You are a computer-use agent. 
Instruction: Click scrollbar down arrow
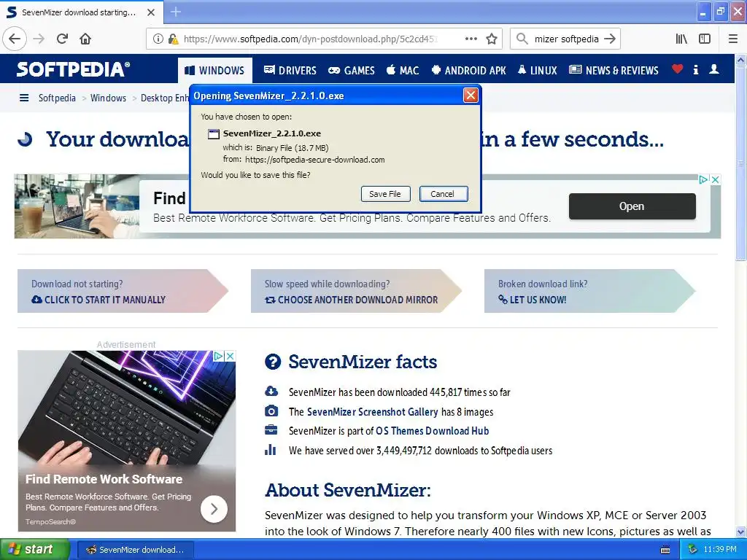(740, 532)
